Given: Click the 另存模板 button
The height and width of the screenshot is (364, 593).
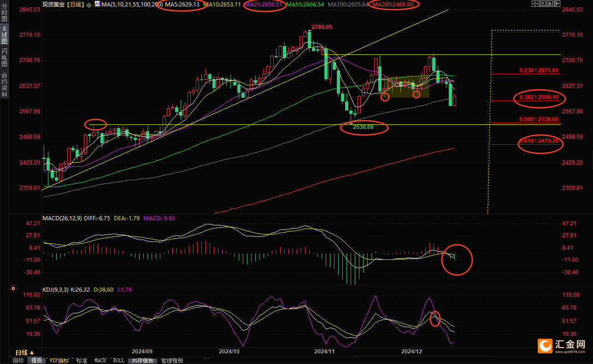Looking at the screenshot, I should [142, 360].
